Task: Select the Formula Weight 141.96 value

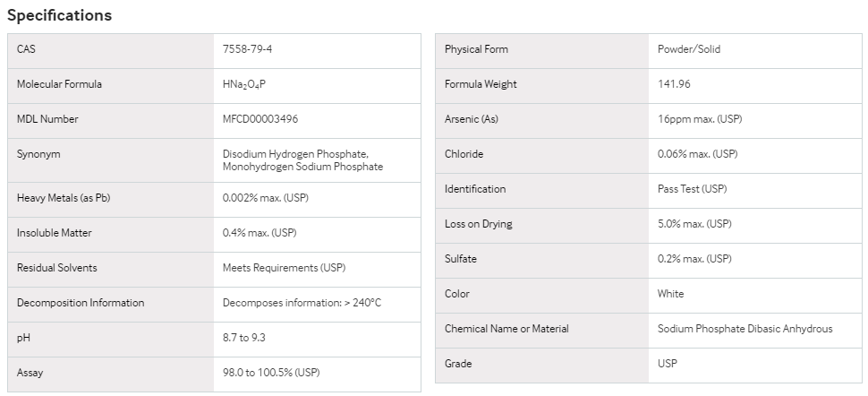Action: pos(674,84)
